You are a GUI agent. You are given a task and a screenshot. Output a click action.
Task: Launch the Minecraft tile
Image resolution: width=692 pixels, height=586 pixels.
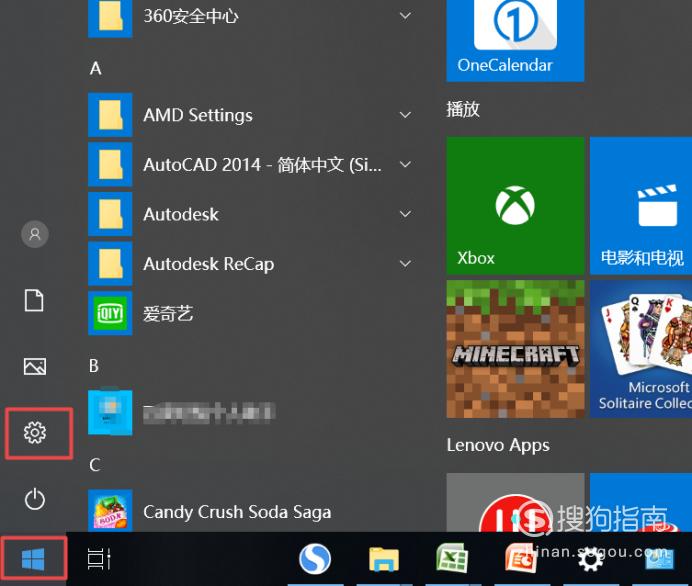click(515, 349)
